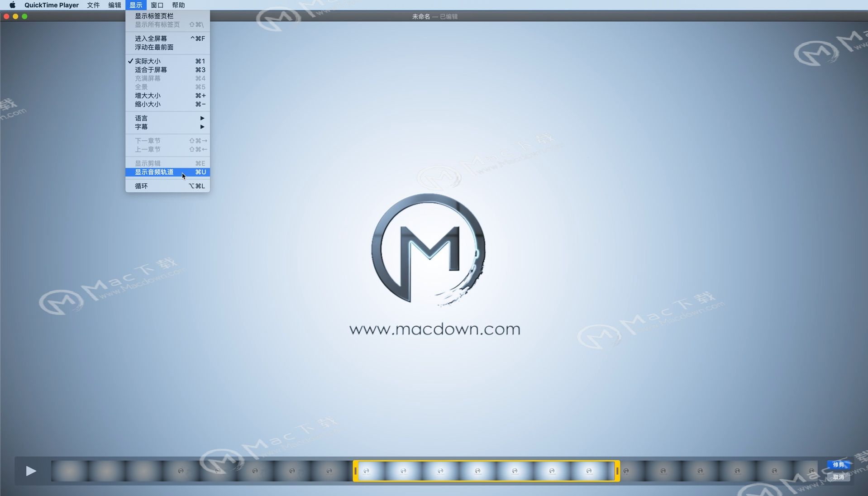Click 增大大小 menu item
This screenshot has width=868, height=496.
click(x=167, y=95)
